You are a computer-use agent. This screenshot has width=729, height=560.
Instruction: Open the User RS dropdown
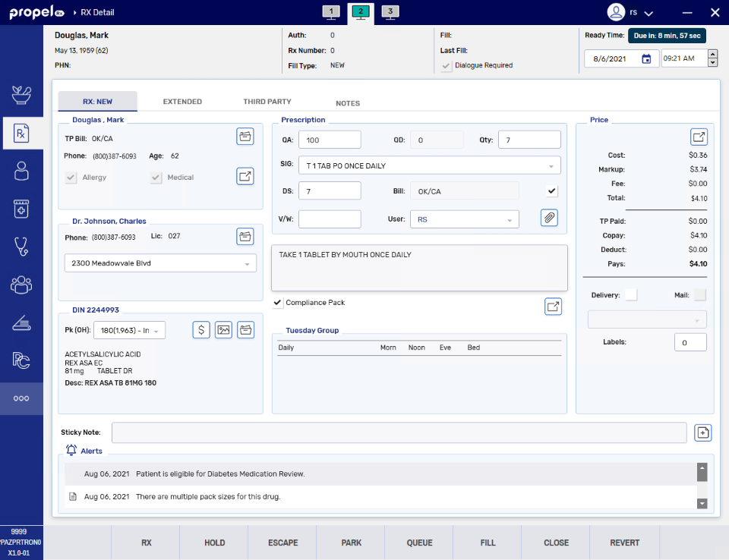[510, 220]
